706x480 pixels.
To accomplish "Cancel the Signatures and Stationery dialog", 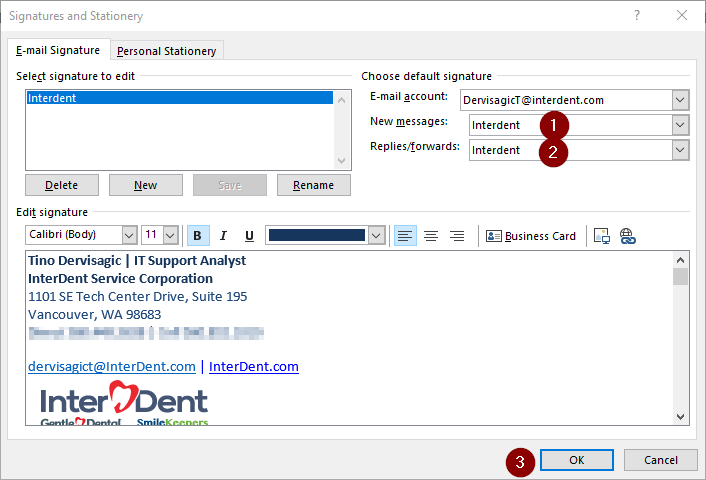I will (661, 460).
